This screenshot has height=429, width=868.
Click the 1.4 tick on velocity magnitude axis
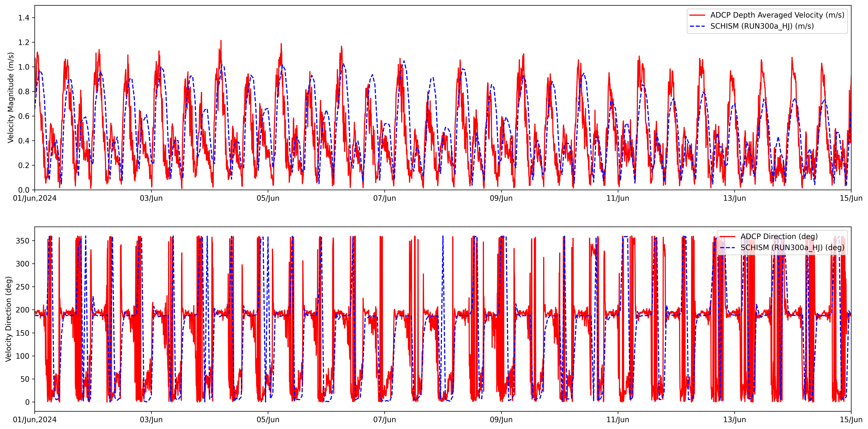point(24,18)
